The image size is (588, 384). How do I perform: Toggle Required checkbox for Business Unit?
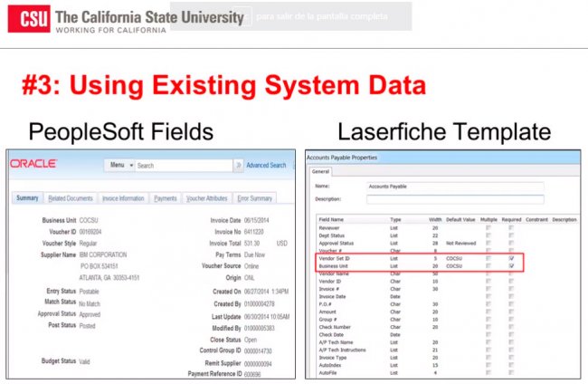click(513, 266)
